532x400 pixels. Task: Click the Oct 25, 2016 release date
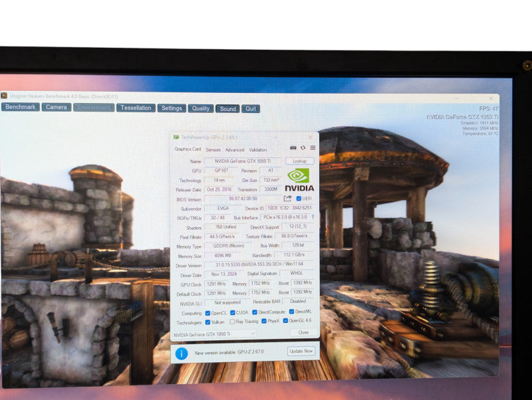tap(219, 189)
